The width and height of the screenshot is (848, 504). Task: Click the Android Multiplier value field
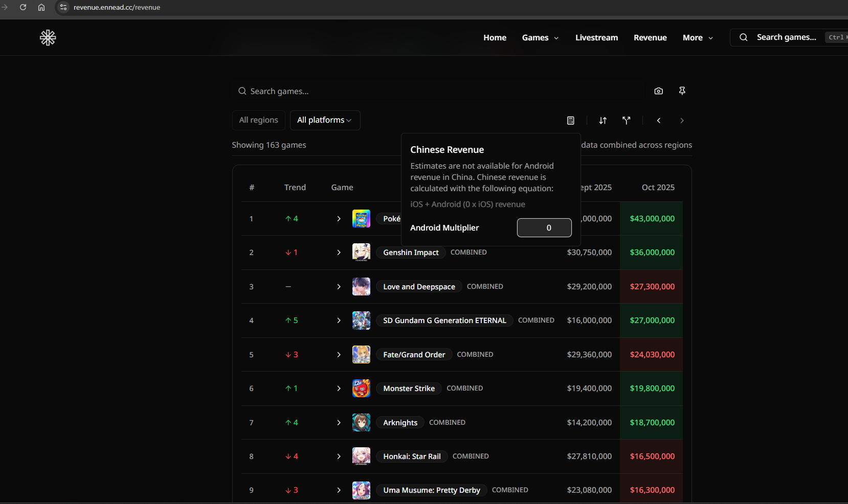[544, 228]
